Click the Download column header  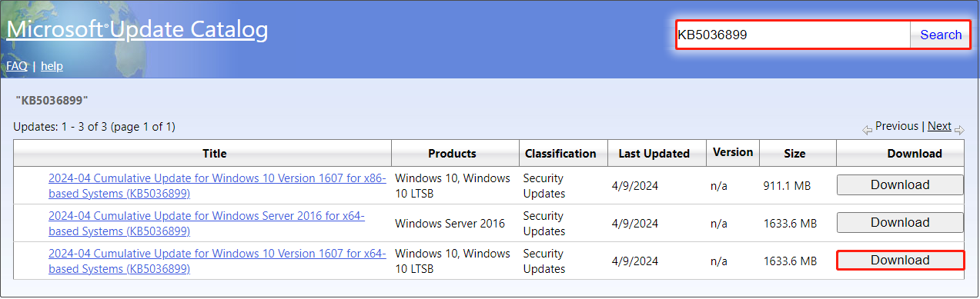(915, 154)
